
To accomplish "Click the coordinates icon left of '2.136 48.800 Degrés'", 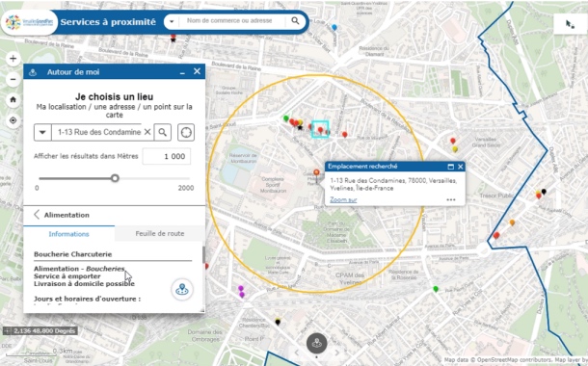I will [7, 331].
